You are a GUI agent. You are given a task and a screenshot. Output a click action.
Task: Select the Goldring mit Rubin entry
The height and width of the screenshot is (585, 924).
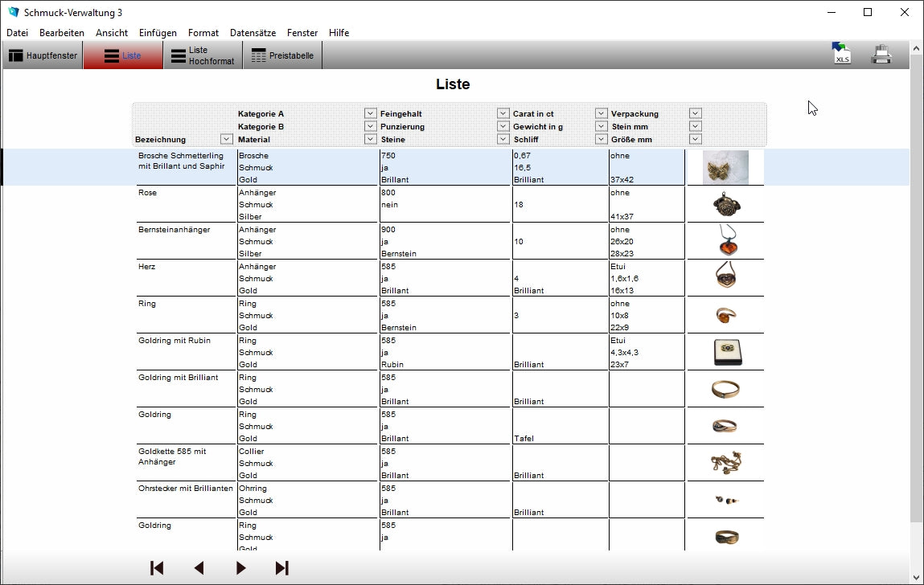tap(175, 341)
